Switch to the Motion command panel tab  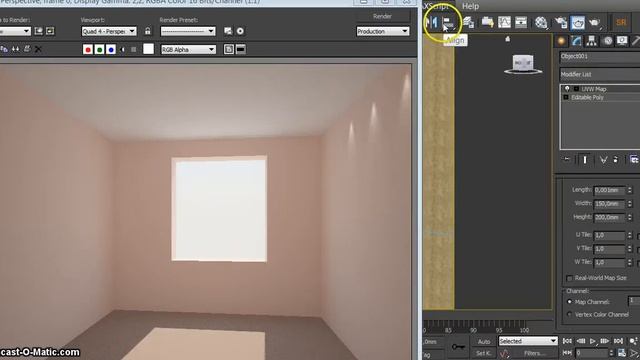click(608, 41)
